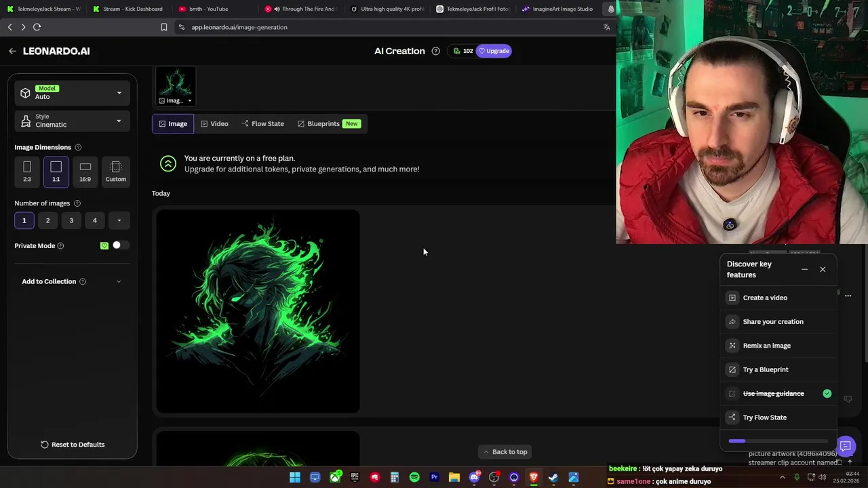Select Try Flow State in key features
868x488 pixels.
click(x=778, y=418)
